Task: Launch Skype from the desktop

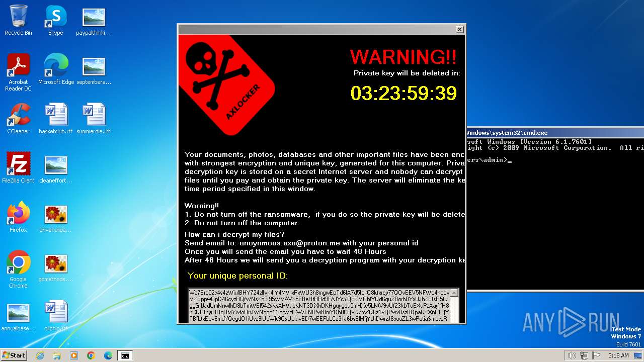Action: [x=55, y=20]
